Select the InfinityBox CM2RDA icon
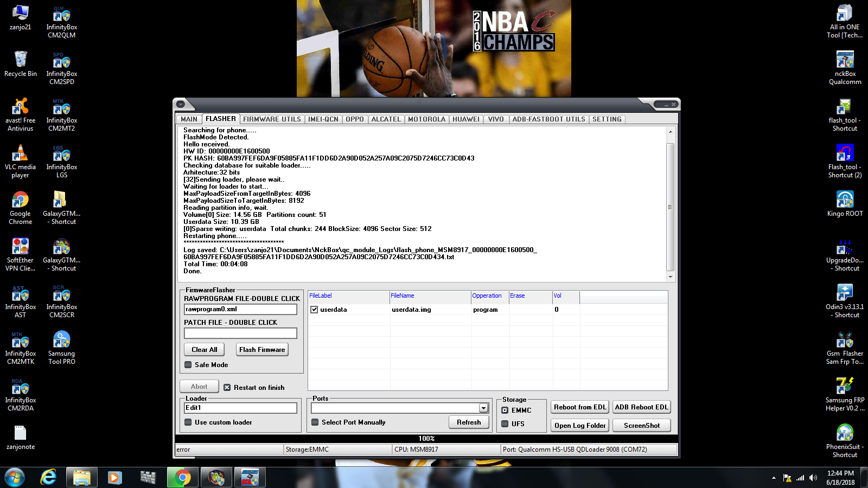The image size is (868, 488). tap(21, 395)
